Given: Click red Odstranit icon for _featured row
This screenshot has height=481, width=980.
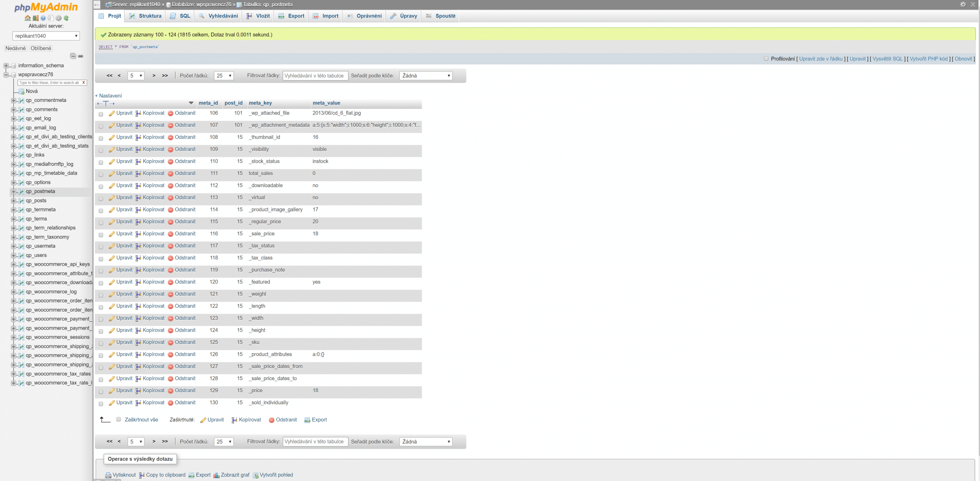Looking at the screenshot, I should click(x=171, y=282).
